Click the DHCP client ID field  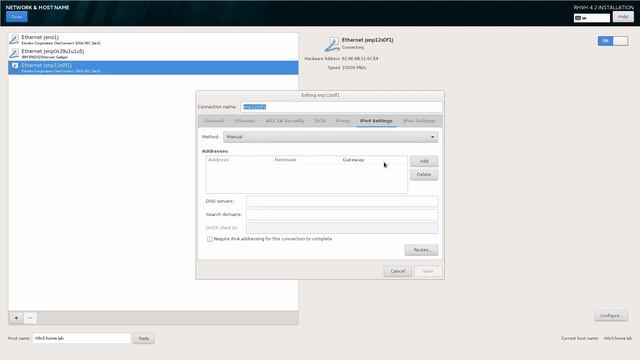tap(342, 228)
